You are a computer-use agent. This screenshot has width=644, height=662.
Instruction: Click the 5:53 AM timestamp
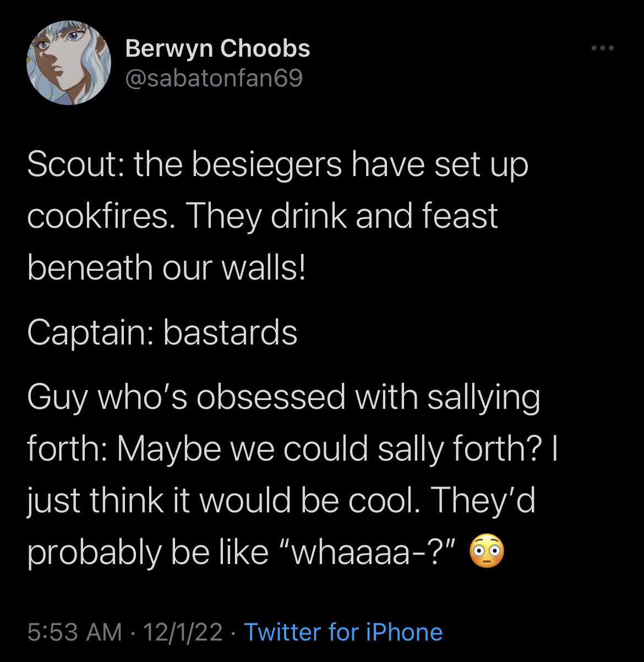tap(74, 632)
